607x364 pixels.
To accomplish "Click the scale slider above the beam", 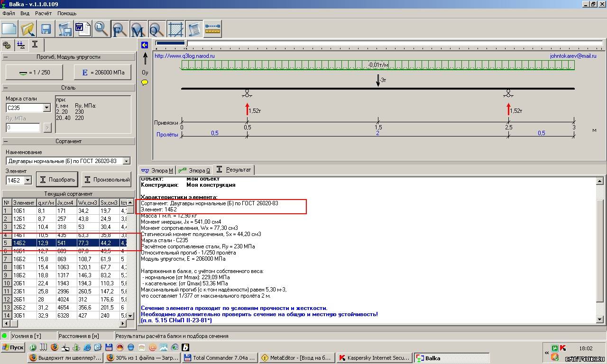I will click(187, 44).
